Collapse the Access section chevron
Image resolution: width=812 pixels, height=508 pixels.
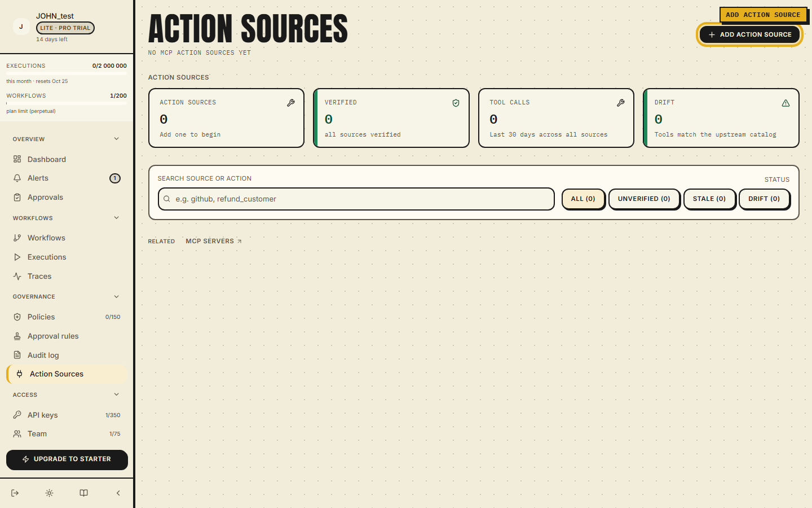(x=117, y=395)
